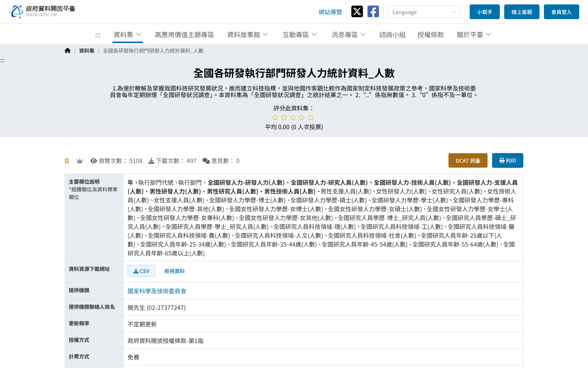This screenshot has width=588, height=368.
Task: Expand the 互動專區 menu
Action: tap(300, 35)
